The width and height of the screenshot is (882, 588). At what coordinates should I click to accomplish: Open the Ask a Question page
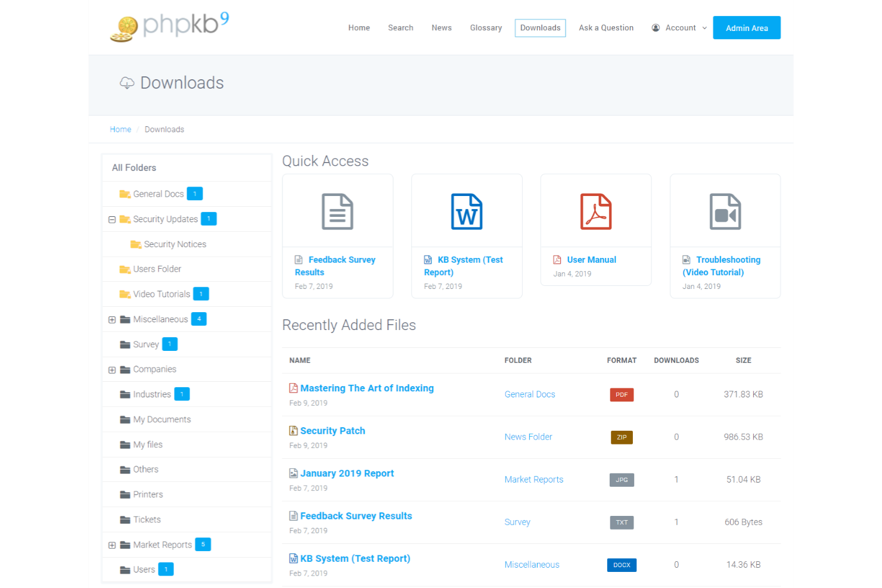pyautogui.click(x=606, y=28)
